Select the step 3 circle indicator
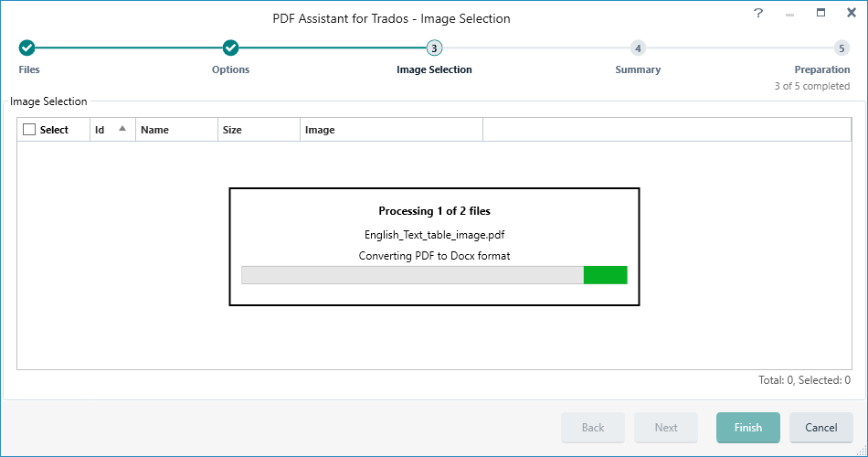868x457 pixels. tap(434, 48)
